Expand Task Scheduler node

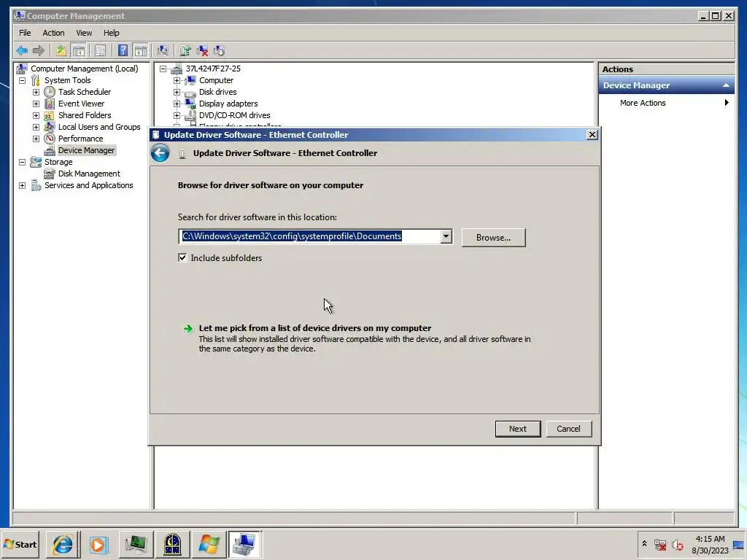36,92
